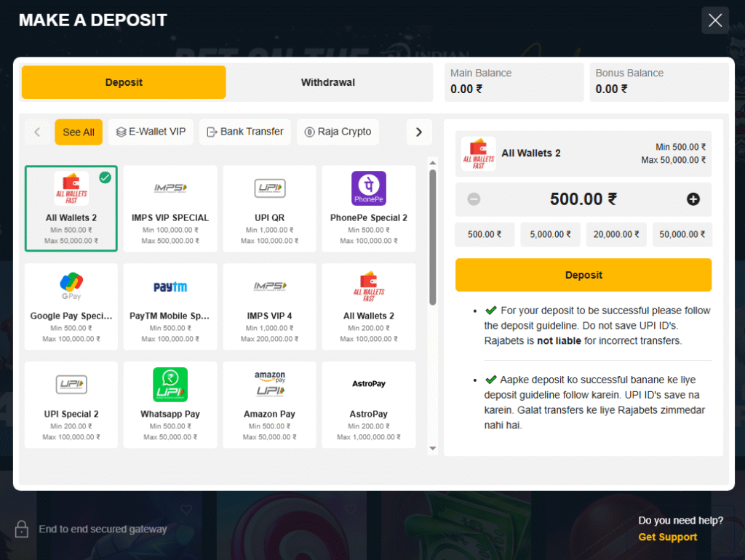
Task: Click the All Wallets Fast logo in summary
Action: (479, 153)
